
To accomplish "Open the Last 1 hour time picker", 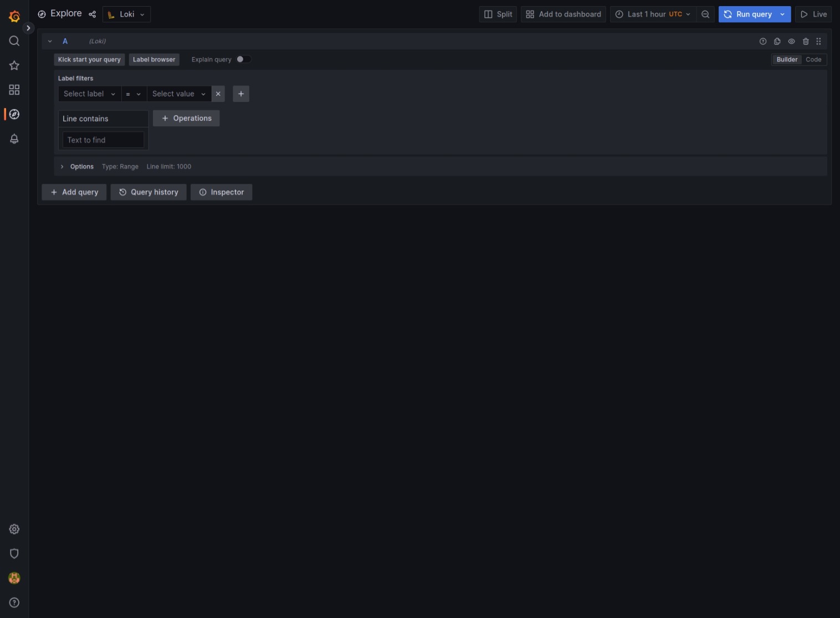I will click(653, 14).
